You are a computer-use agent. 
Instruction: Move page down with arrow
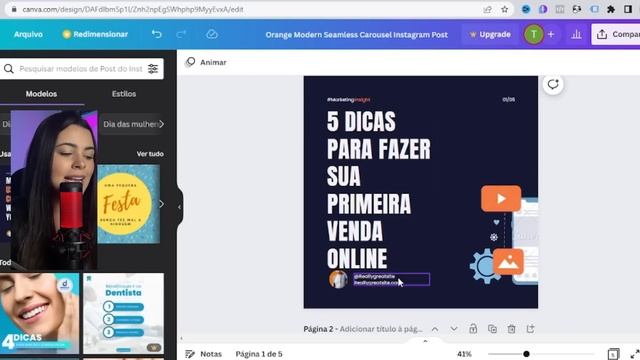tap(454, 329)
